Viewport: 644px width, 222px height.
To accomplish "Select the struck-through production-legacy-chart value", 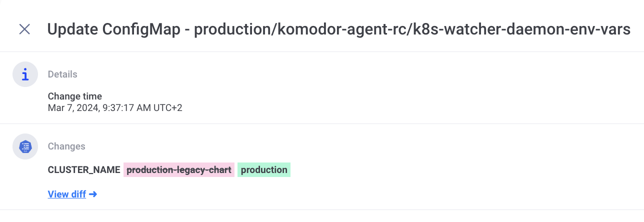I will pyautogui.click(x=179, y=169).
